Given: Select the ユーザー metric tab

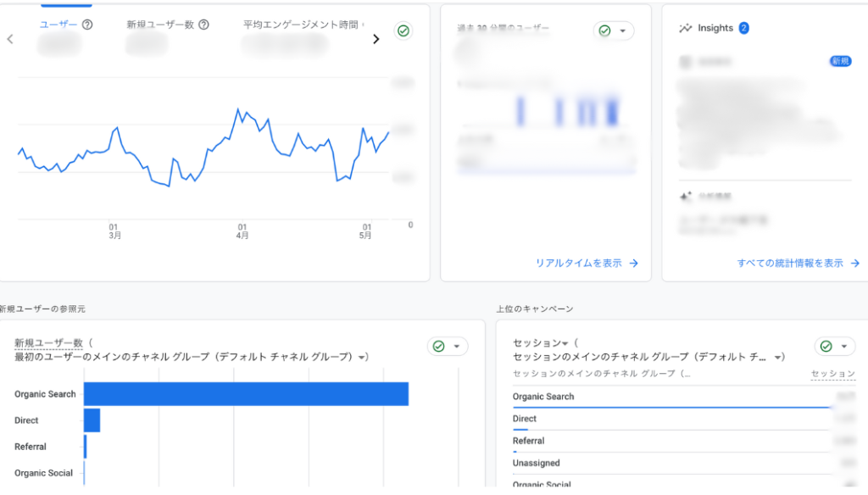Looking at the screenshot, I should pyautogui.click(x=58, y=25).
